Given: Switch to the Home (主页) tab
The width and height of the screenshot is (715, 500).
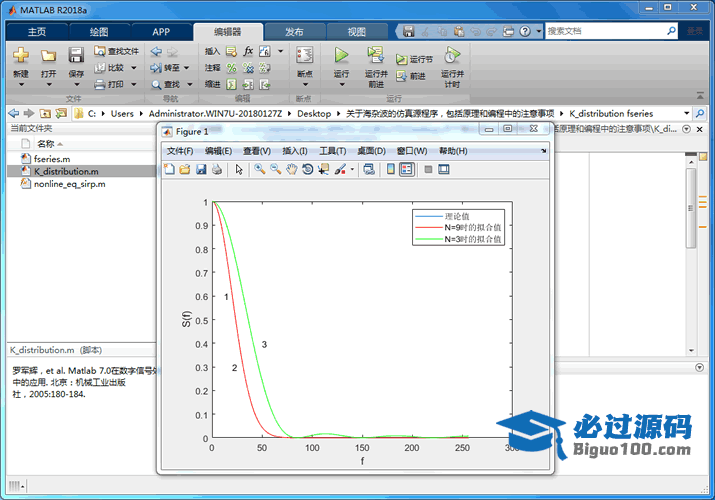Looking at the screenshot, I should click(37, 32).
